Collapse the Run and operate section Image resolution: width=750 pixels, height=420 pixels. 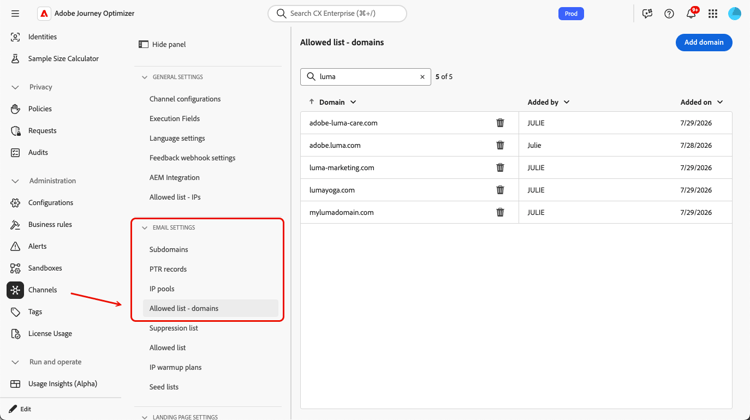pos(15,362)
